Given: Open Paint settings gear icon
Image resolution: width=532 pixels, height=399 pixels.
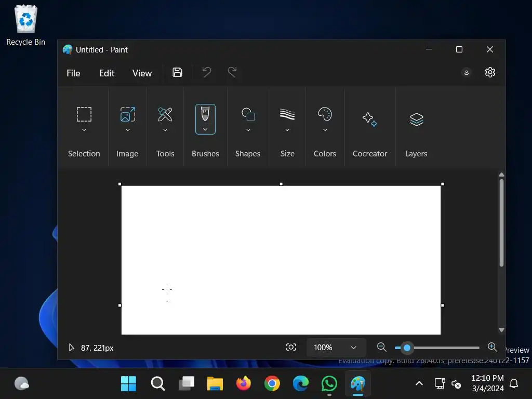Looking at the screenshot, I should [490, 72].
